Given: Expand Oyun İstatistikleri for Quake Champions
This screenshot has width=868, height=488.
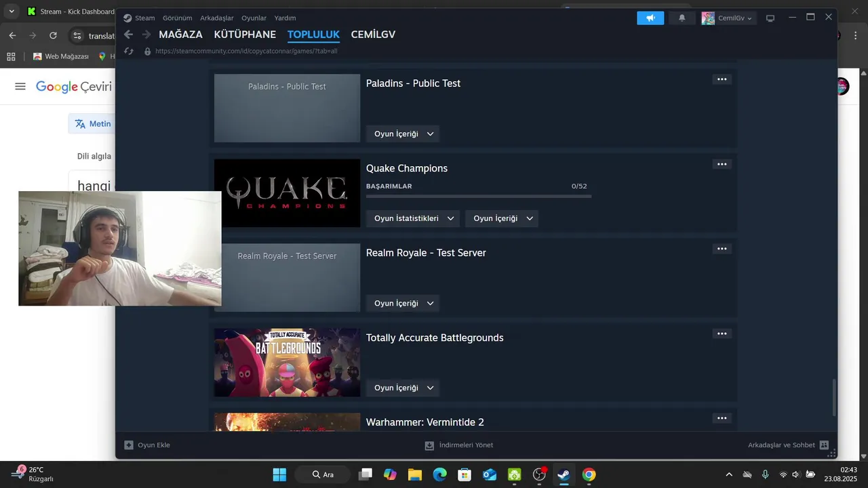Looking at the screenshot, I should pos(413,218).
